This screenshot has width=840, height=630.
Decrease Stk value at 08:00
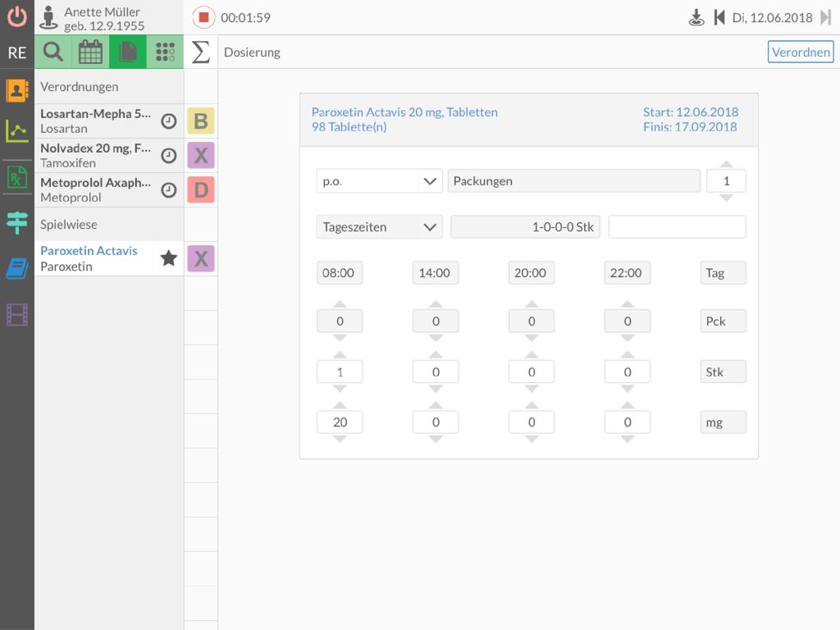pyautogui.click(x=340, y=389)
